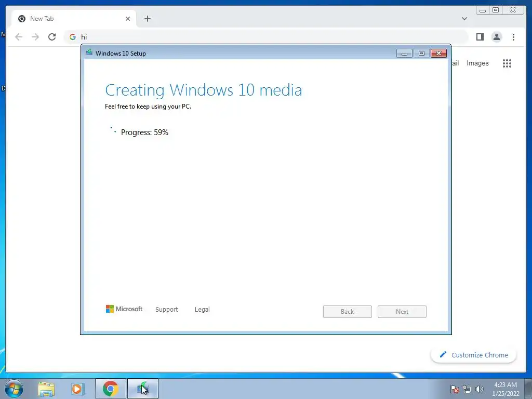Open the Legal link in Setup window
Screen dimensions: 532x399
point(202,310)
